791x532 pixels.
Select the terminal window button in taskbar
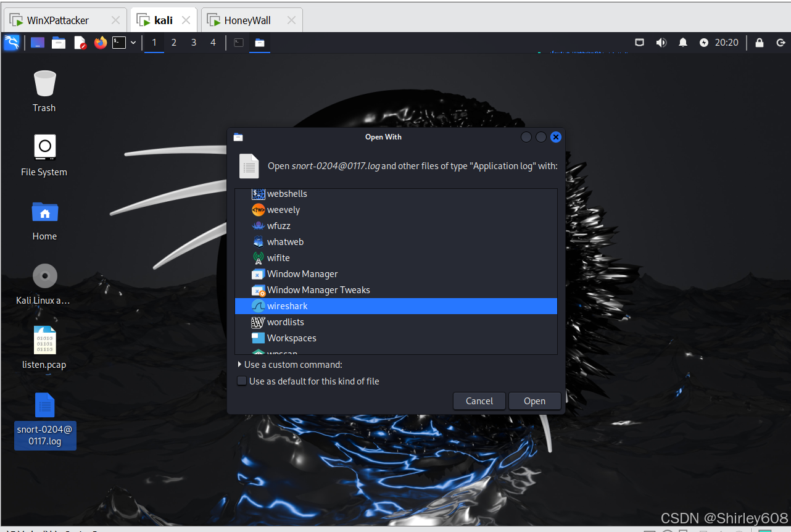239,43
